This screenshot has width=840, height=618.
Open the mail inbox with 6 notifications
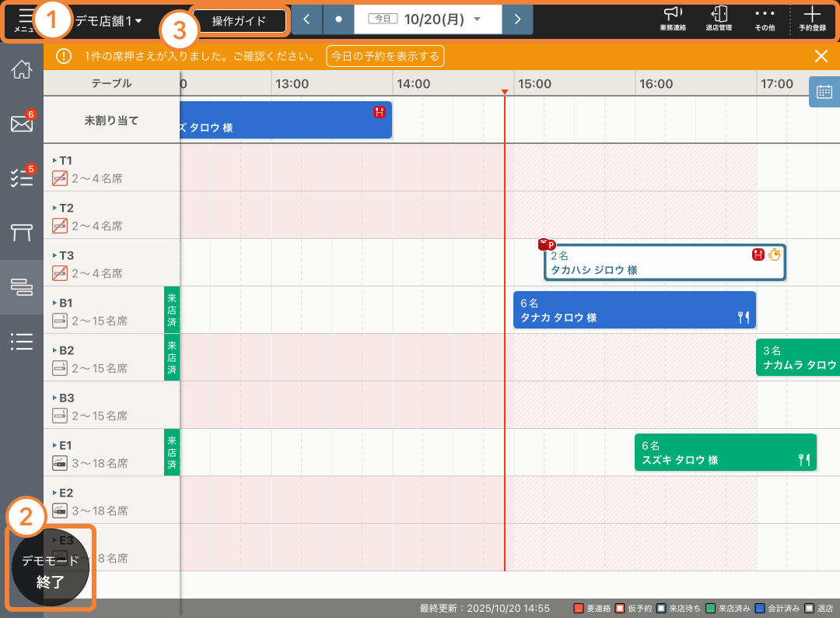click(21, 123)
